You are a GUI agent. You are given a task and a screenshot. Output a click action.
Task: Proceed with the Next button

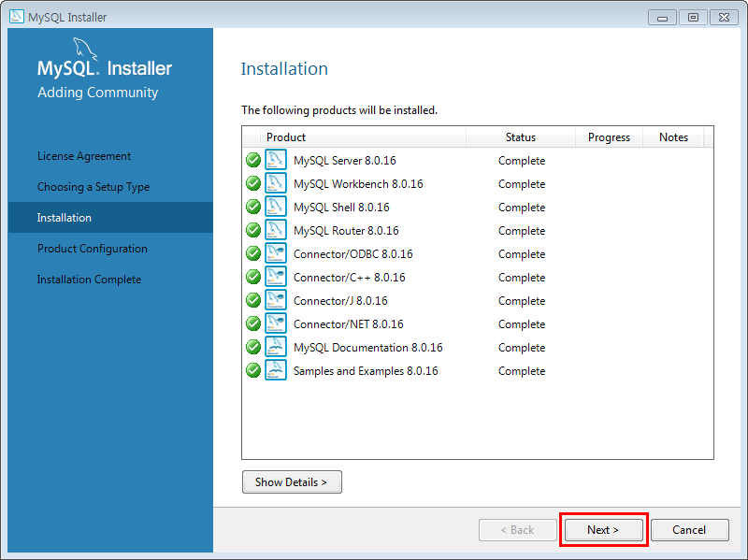(603, 530)
